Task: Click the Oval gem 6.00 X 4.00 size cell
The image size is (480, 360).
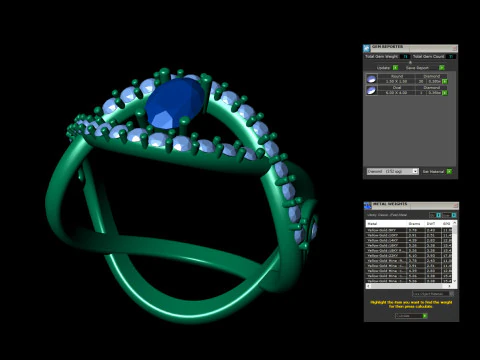Action: point(397,93)
